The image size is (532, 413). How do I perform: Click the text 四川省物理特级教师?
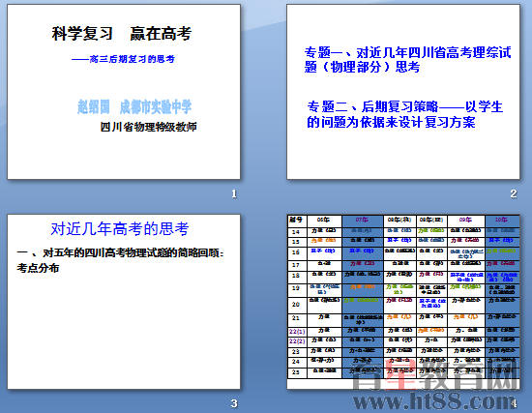pos(148,127)
